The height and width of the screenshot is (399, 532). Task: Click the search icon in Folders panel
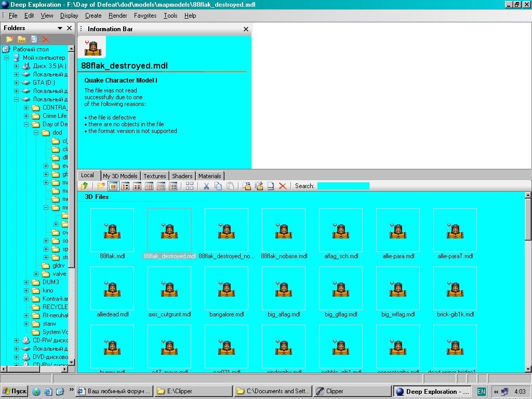point(34,39)
